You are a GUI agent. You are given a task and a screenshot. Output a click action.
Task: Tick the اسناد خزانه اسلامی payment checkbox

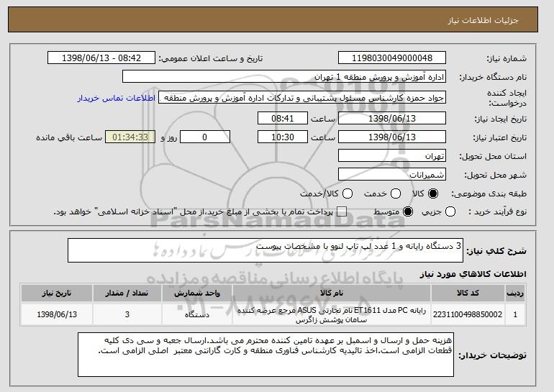[x=341, y=212]
